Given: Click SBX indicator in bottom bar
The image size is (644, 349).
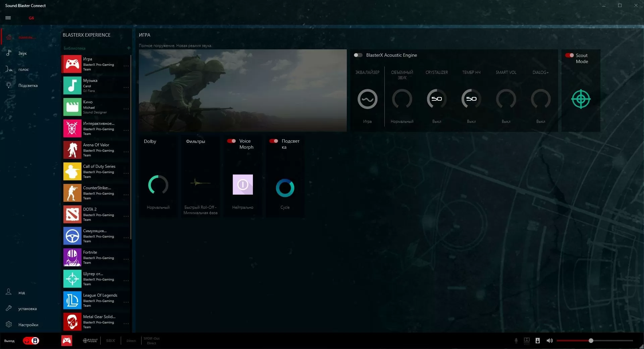Looking at the screenshot, I should pos(110,341).
